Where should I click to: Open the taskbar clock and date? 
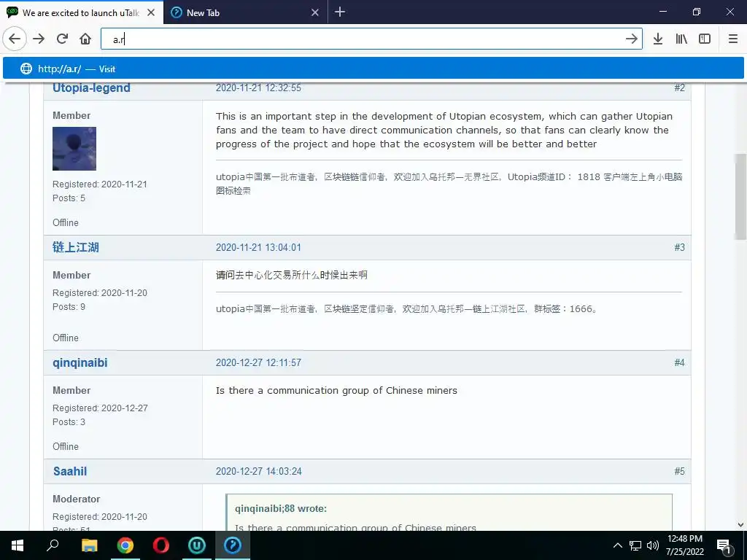[685, 545]
